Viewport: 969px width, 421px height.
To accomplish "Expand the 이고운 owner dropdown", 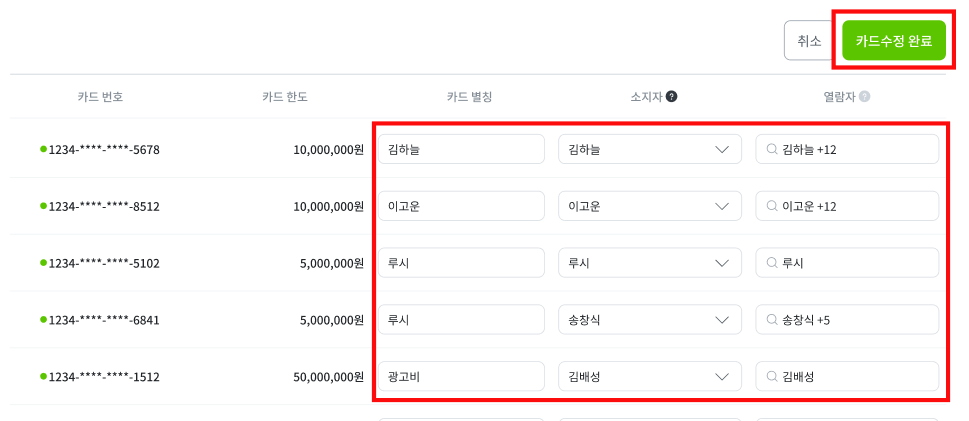I will click(650, 206).
